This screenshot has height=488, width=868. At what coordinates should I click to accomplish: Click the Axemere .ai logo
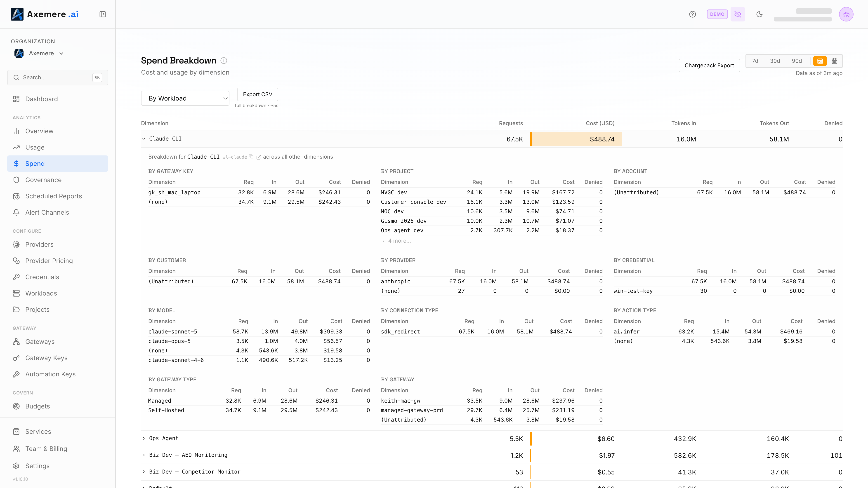coord(45,14)
